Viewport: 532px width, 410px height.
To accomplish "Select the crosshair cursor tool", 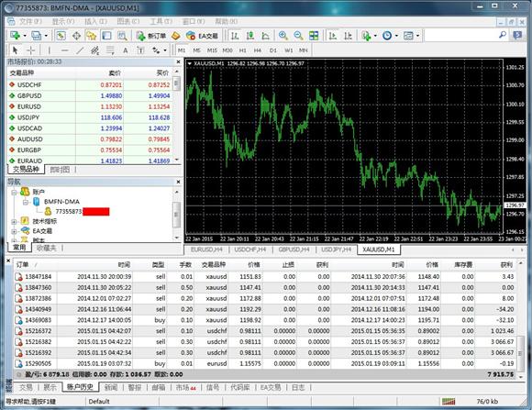I will [x=30, y=50].
